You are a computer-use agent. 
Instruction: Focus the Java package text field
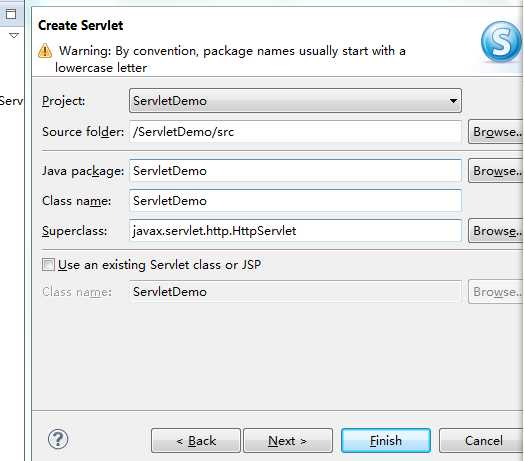click(x=295, y=171)
